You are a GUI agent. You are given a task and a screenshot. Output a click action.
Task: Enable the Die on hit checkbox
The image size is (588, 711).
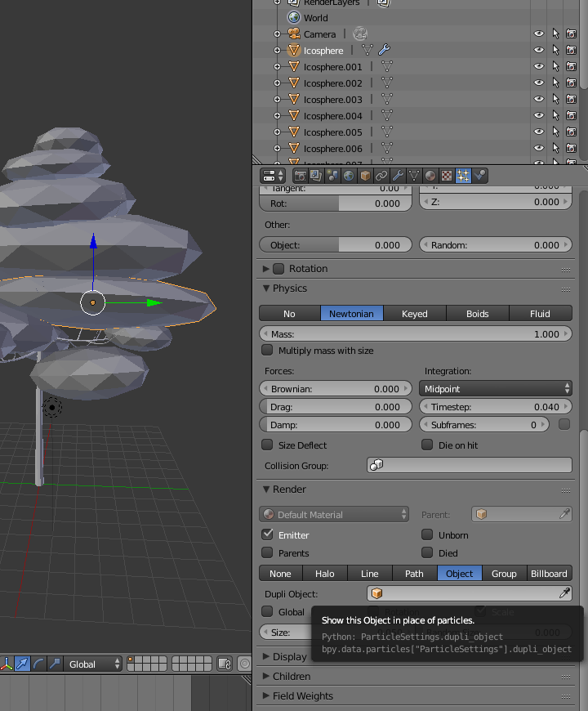point(427,445)
